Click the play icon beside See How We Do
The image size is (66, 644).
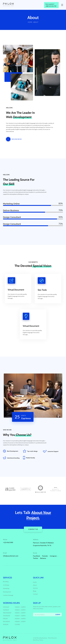pyautogui.click(x=8, y=139)
